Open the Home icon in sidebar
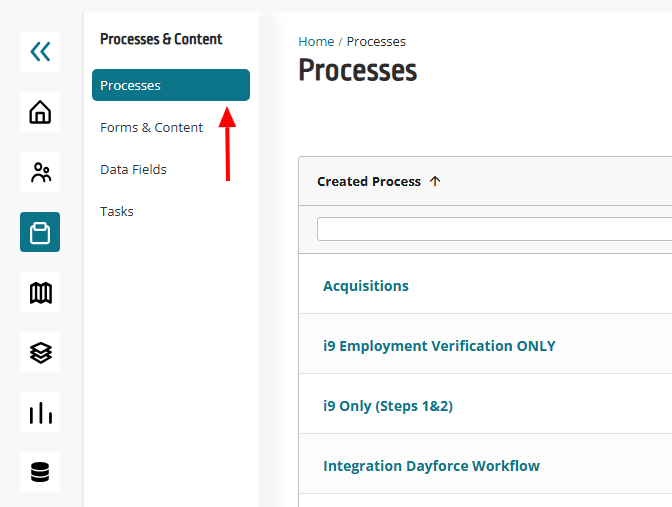This screenshot has width=672, height=507. [40, 112]
